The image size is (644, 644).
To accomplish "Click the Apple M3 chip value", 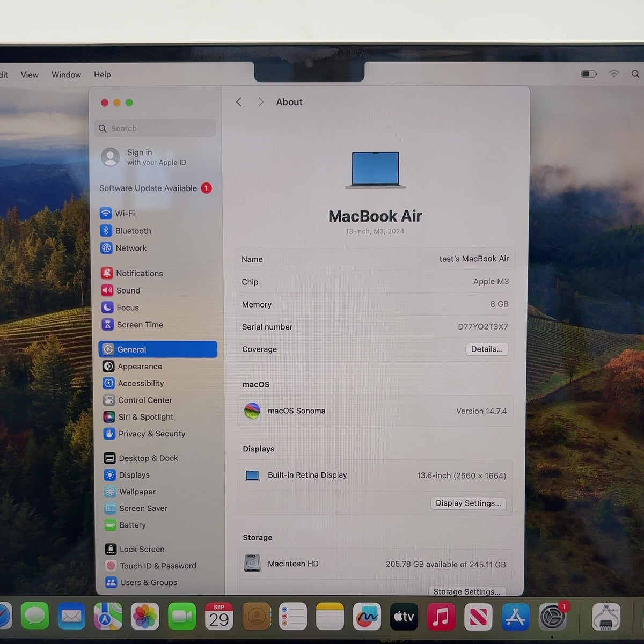I will pyautogui.click(x=491, y=281).
